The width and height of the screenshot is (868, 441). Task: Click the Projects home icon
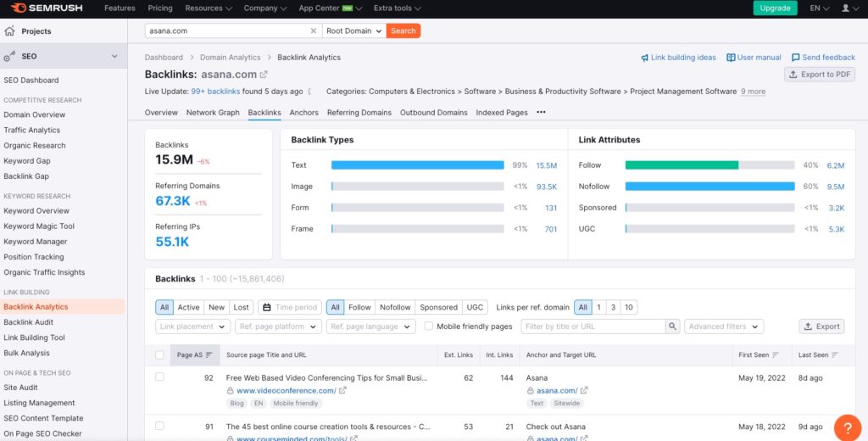[x=8, y=31]
